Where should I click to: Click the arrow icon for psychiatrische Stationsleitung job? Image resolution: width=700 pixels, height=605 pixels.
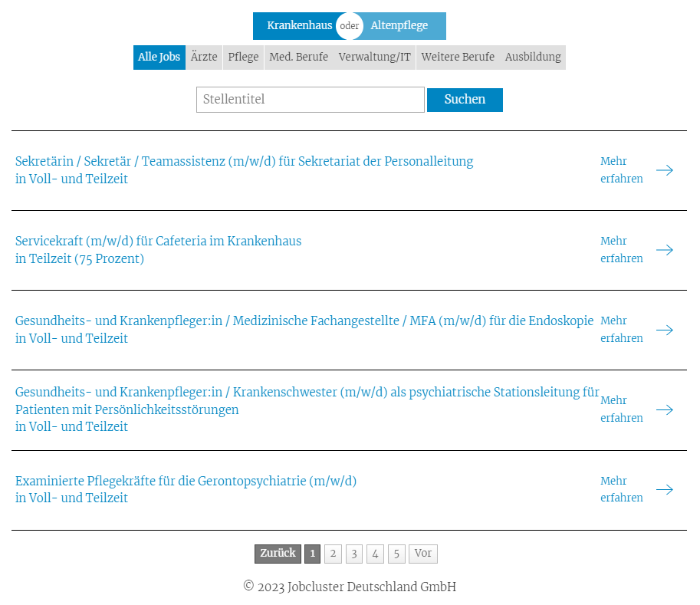point(664,409)
